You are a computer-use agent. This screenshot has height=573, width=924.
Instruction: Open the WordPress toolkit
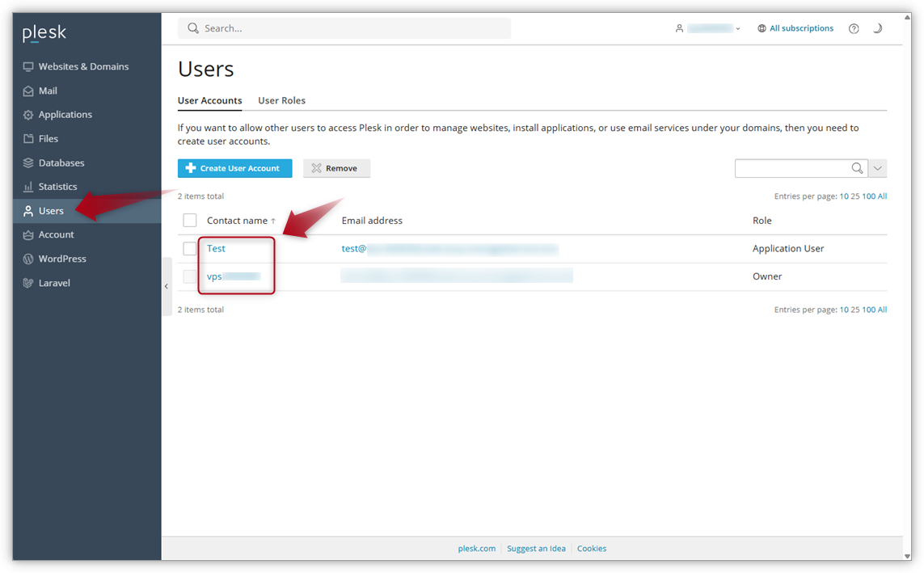[x=62, y=259]
